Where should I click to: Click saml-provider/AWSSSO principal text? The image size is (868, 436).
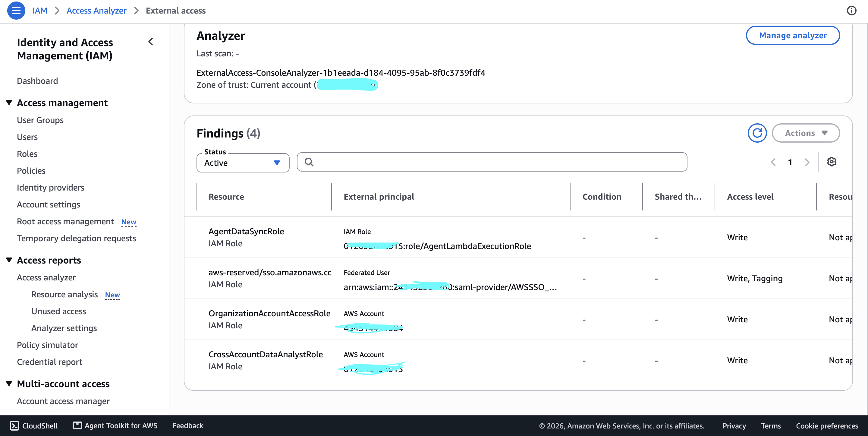click(x=450, y=287)
